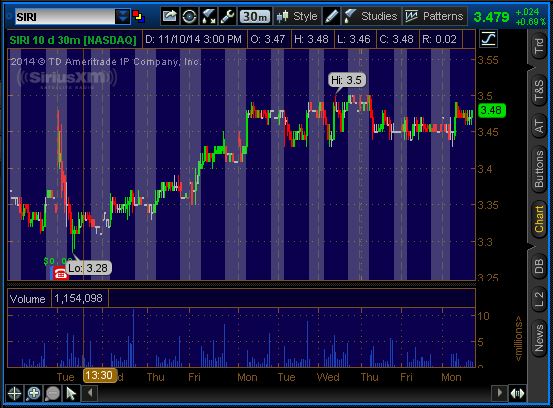The image size is (553, 408).
Task: Open the News side tab
Action: (x=539, y=339)
